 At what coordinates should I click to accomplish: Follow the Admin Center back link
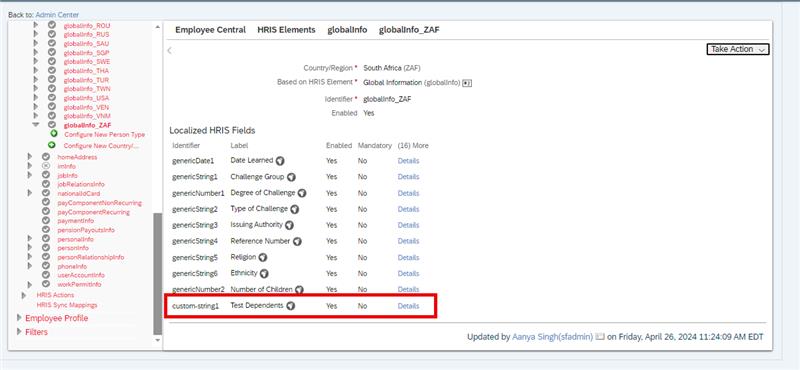pos(57,15)
